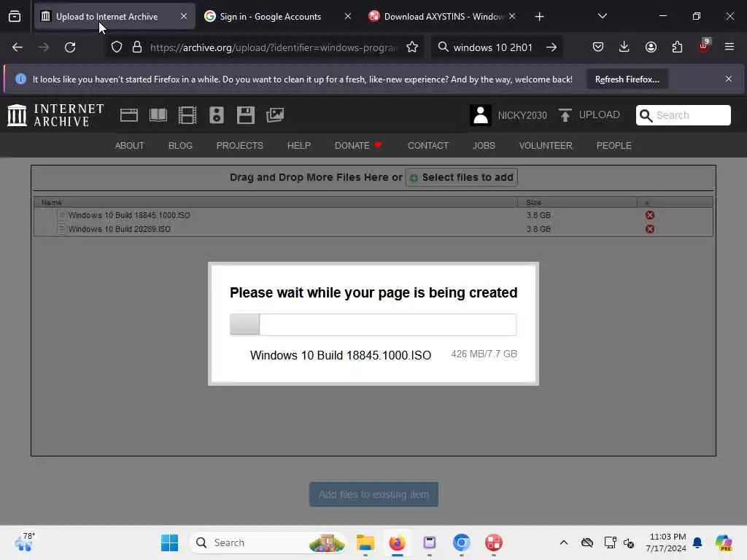Open the PROJECTS menu item
747x560 pixels.
point(239,146)
